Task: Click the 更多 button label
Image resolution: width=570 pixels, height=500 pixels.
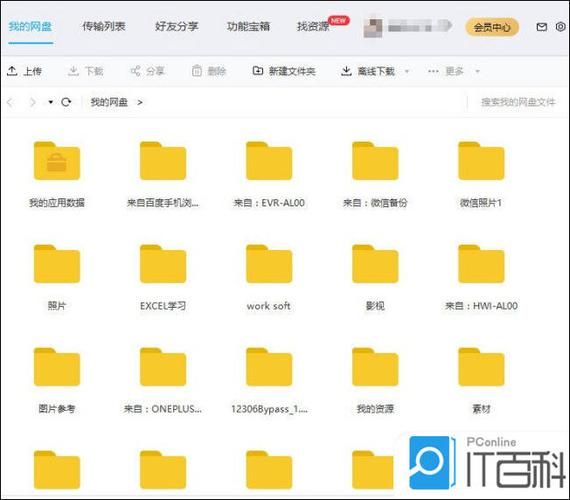Action: (454, 71)
